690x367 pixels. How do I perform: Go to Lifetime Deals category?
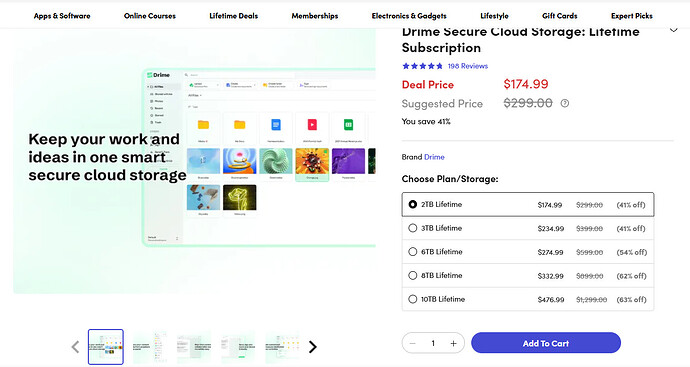[234, 16]
